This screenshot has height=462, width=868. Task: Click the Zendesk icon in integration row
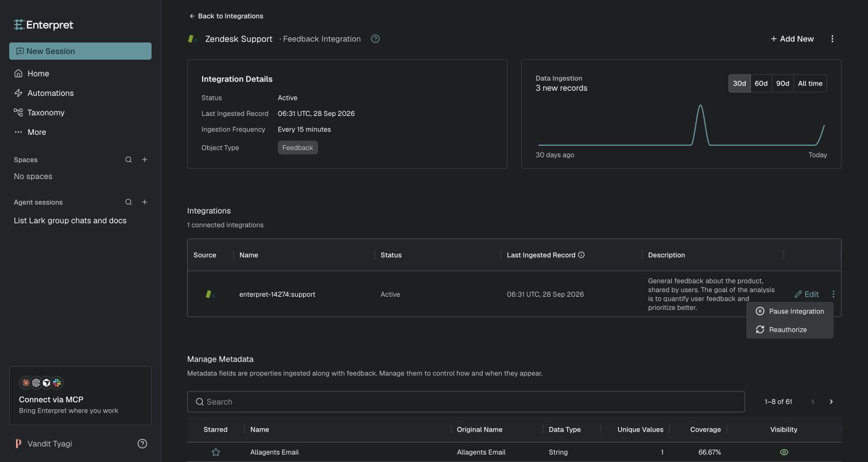(x=211, y=294)
